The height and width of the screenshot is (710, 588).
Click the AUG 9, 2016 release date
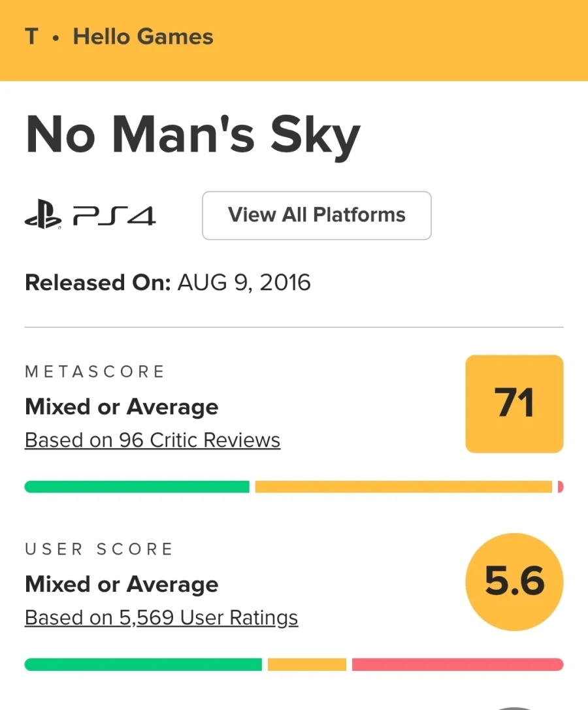point(244,283)
